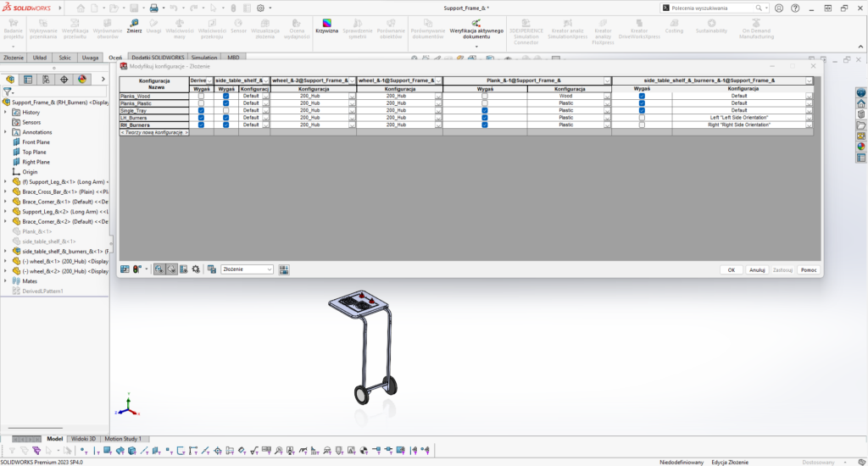The width and height of the screenshot is (868, 466).
Task: Uncheck Derive suppress checkbox for RH_Burners row
Action: 201,125
